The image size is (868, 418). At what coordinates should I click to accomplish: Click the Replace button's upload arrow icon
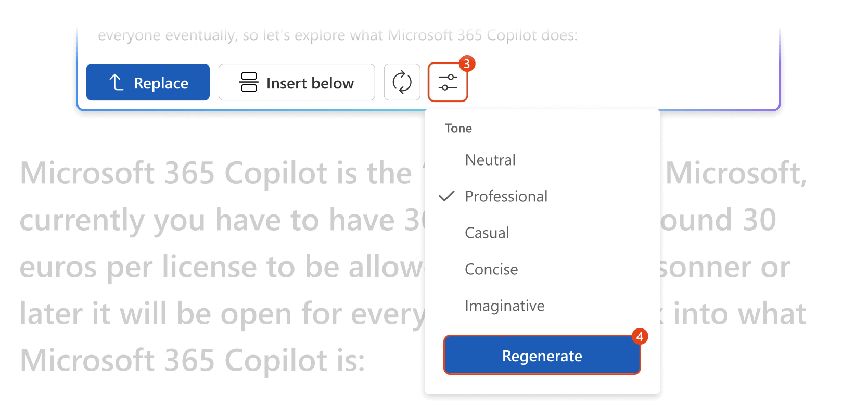tap(116, 82)
